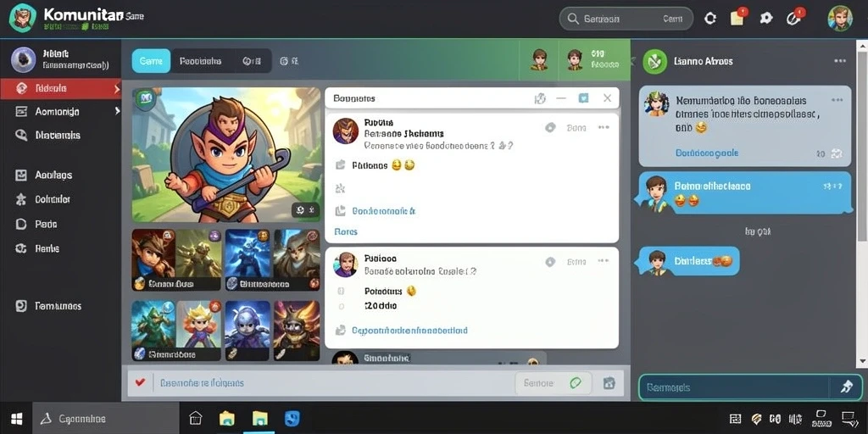This screenshot has height=434, width=868.
Task: Expand the chevron beside the Aomonigo sidebar item
Action: [117, 111]
